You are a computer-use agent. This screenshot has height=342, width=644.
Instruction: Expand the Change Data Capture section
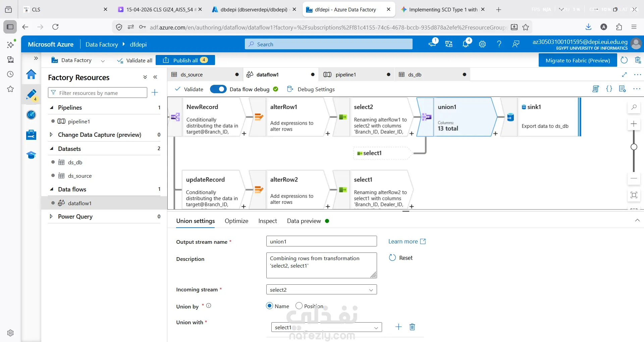tap(51, 134)
